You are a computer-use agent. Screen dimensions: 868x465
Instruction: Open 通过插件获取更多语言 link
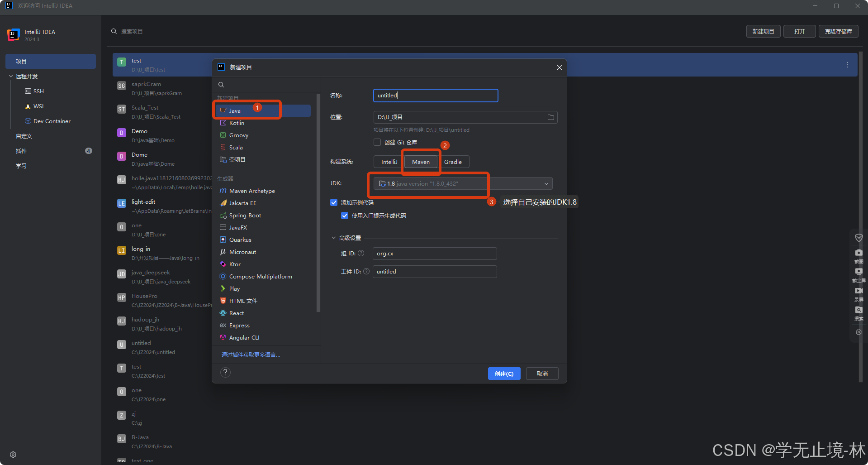click(251, 355)
